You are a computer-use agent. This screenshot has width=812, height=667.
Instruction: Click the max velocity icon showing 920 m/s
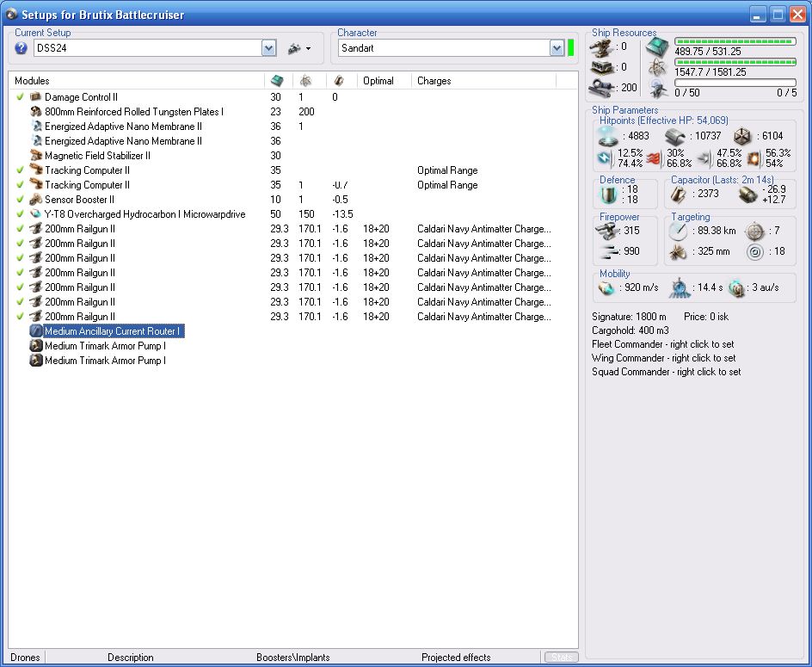click(x=606, y=287)
